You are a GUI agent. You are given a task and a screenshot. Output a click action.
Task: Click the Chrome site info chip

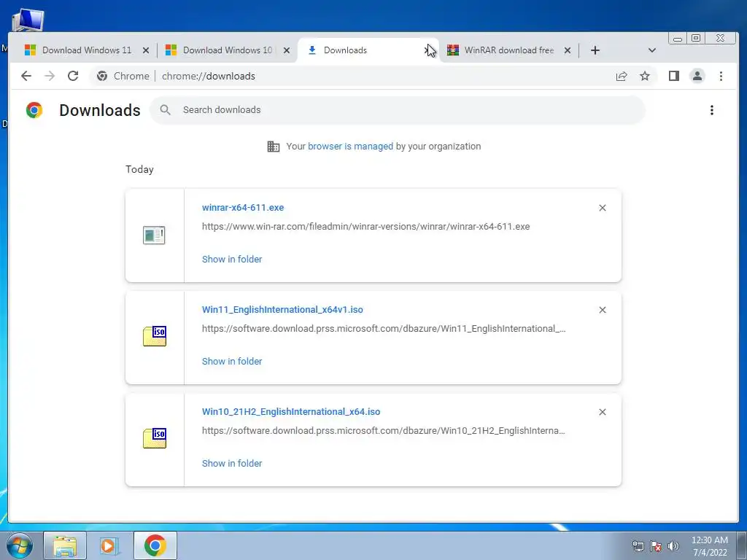tap(123, 76)
